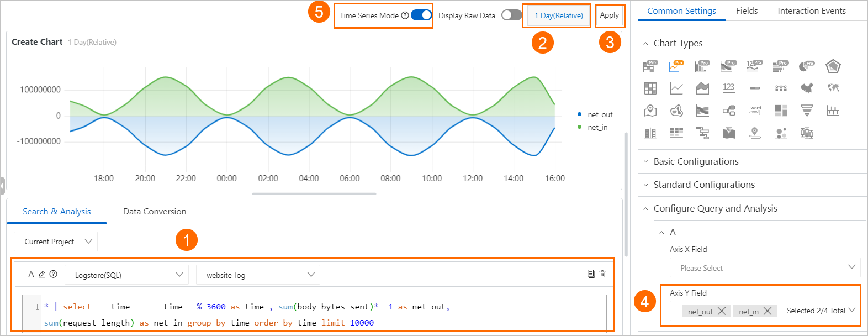The height and width of the screenshot is (336, 868).
Task: Open the Current Project dropdown
Action: click(56, 242)
